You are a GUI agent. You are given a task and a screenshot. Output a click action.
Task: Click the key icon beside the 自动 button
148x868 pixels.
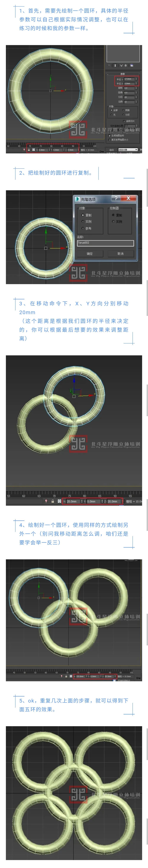pyautogui.click(x=102, y=151)
